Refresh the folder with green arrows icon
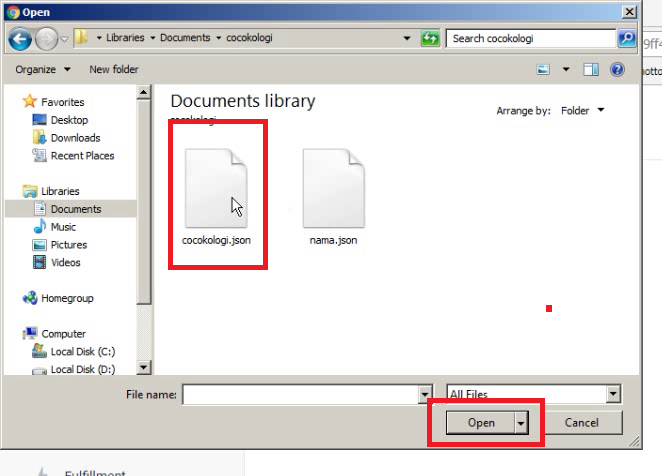 click(x=430, y=38)
